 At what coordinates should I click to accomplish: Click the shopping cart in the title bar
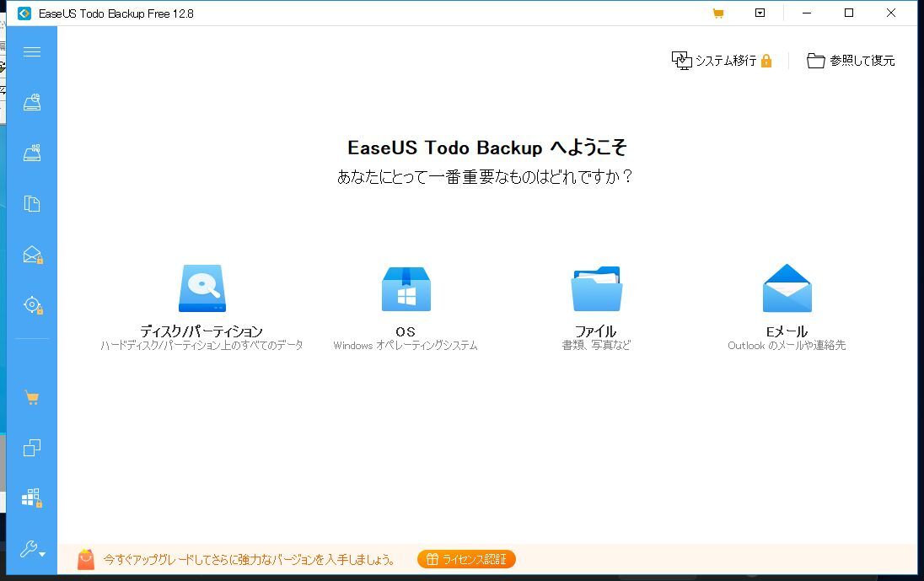718,13
